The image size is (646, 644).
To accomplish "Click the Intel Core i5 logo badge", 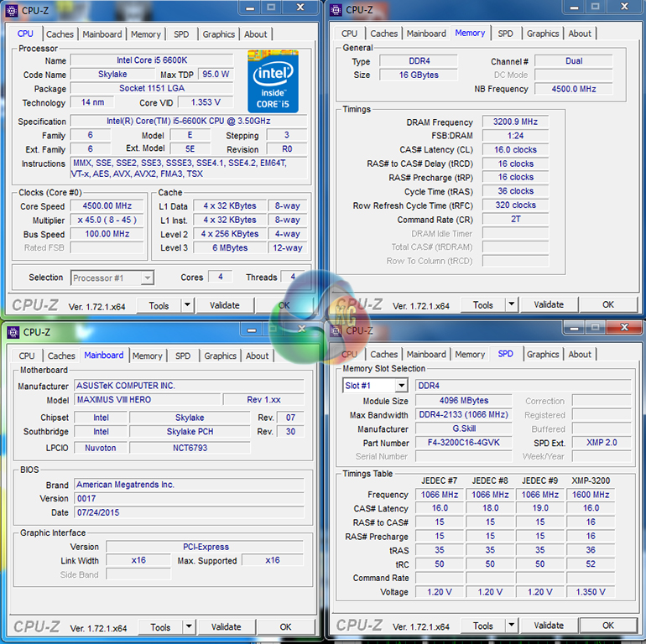I will [273, 81].
